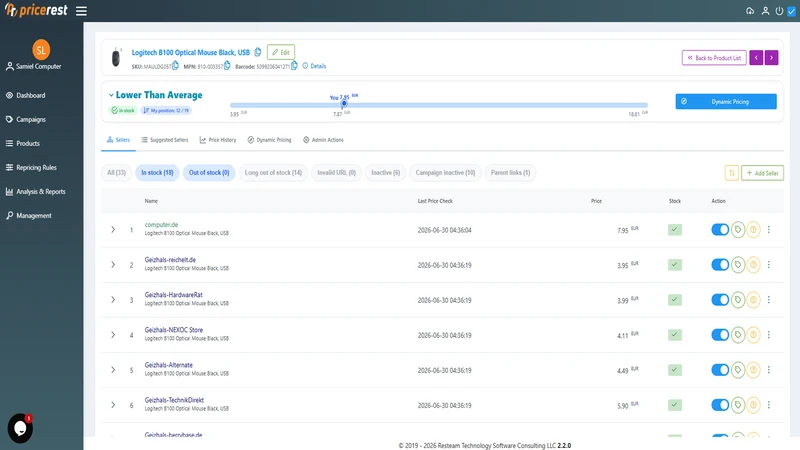Copy the MPN value with its copy icon
The height and width of the screenshot is (450, 800).
coord(227,65)
